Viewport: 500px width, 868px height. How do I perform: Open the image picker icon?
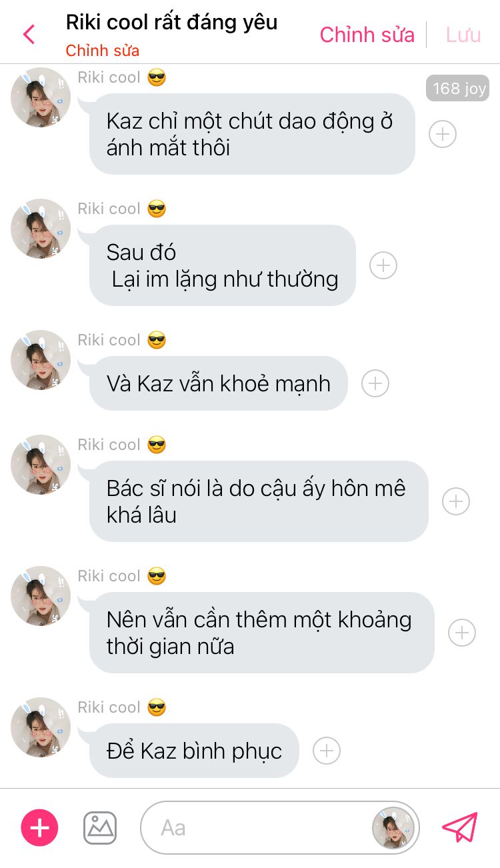pyautogui.click(x=100, y=828)
